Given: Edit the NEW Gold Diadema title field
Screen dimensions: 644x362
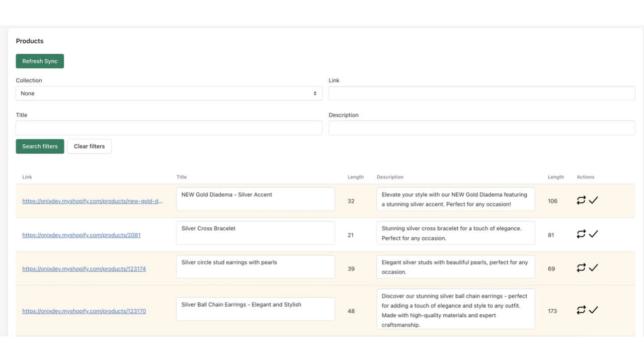Looking at the screenshot, I should (x=256, y=199).
